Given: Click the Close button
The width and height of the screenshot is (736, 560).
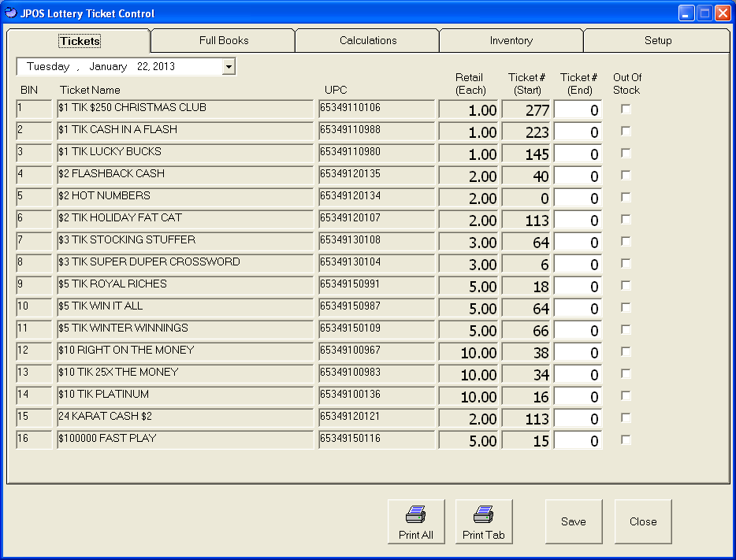Looking at the screenshot, I should (x=643, y=521).
